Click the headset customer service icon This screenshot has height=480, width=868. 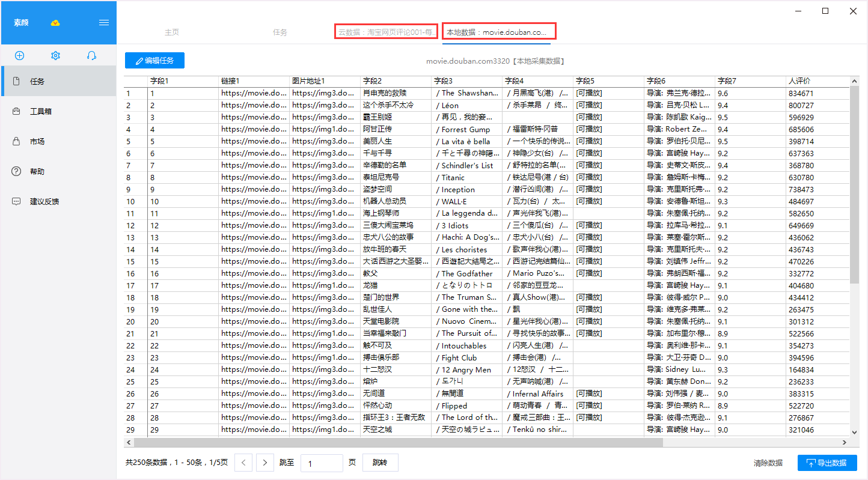tap(91, 55)
